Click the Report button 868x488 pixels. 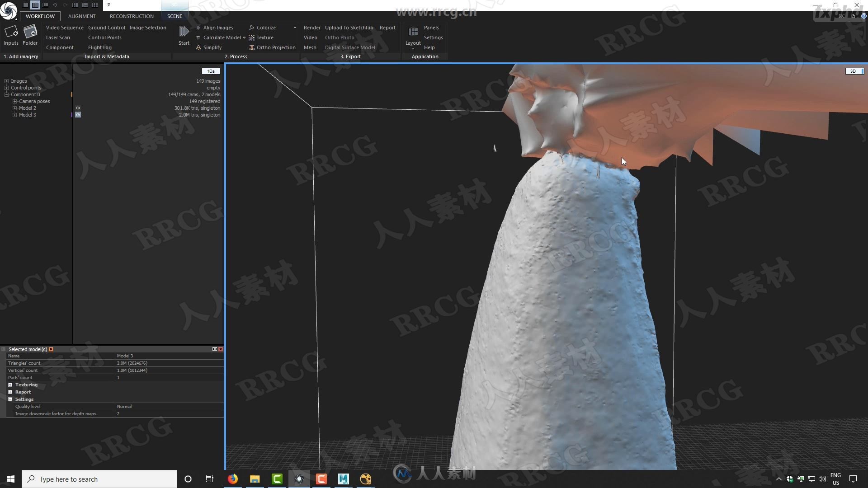[387, 28]
